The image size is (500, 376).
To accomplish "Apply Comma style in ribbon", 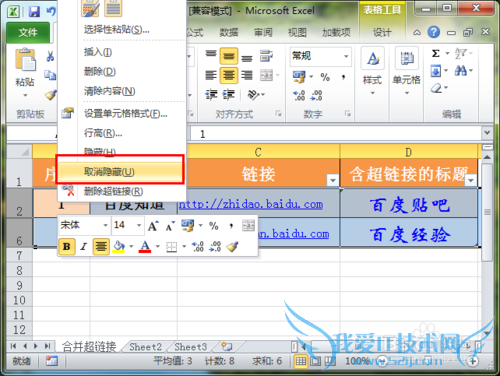I will click(x=343, y=77).
